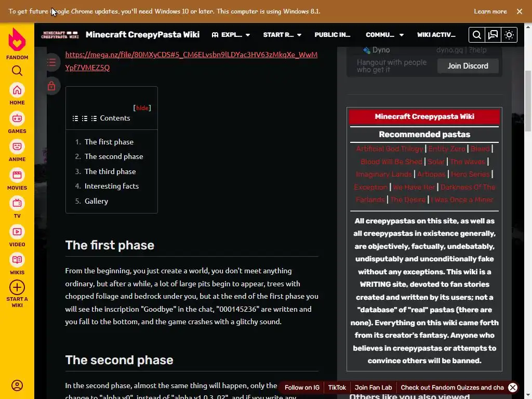Dismiss the Follow on IG bottom banner
532x399 pixels.
(x=513, y=388)
